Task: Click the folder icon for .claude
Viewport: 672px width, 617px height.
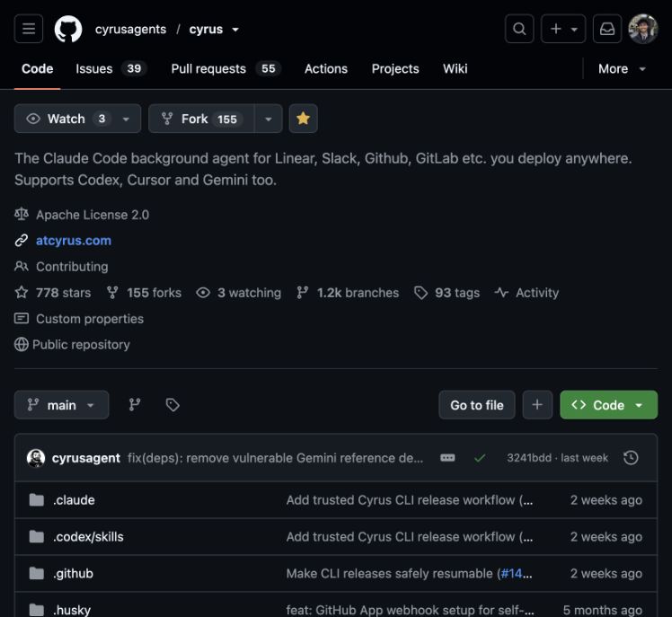Action: point(37,500)
